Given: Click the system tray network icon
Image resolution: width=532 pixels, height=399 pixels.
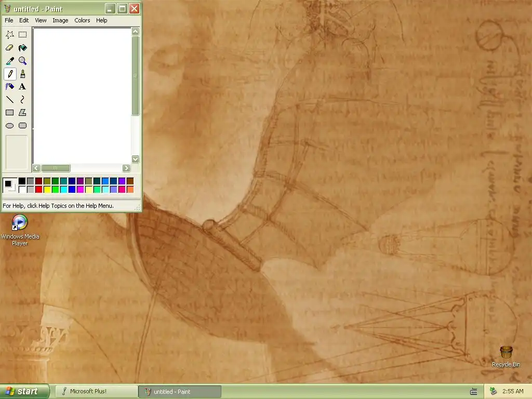Looking at the screenshot, I should click(x=494, y=391).
